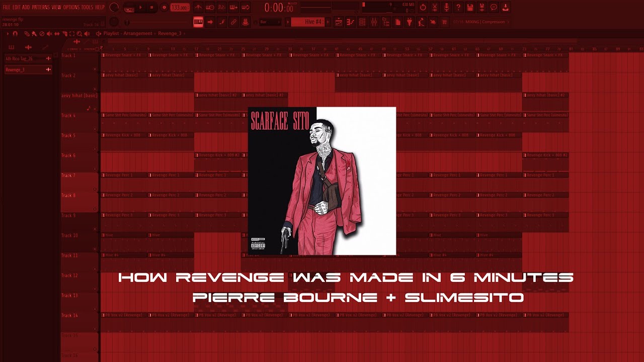Open the Playlist view icon
This screenshot has height=362, width=644.
(x=339, y=22)
